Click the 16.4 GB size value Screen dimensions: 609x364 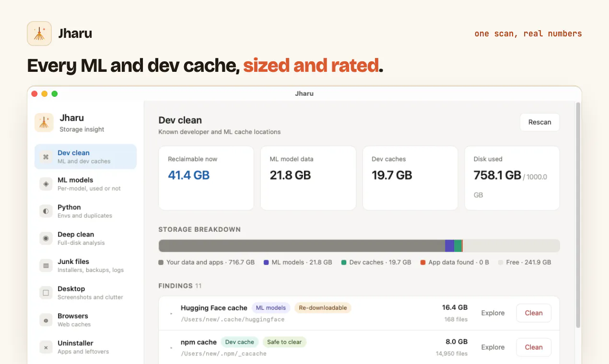coord(455,307)
